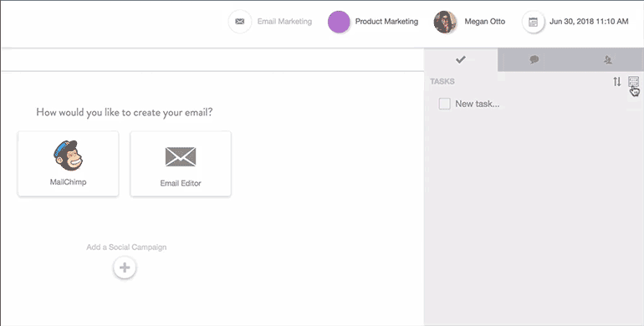
Task: Click the purple Product Marketing color circle
Action: tap(339, 22)
